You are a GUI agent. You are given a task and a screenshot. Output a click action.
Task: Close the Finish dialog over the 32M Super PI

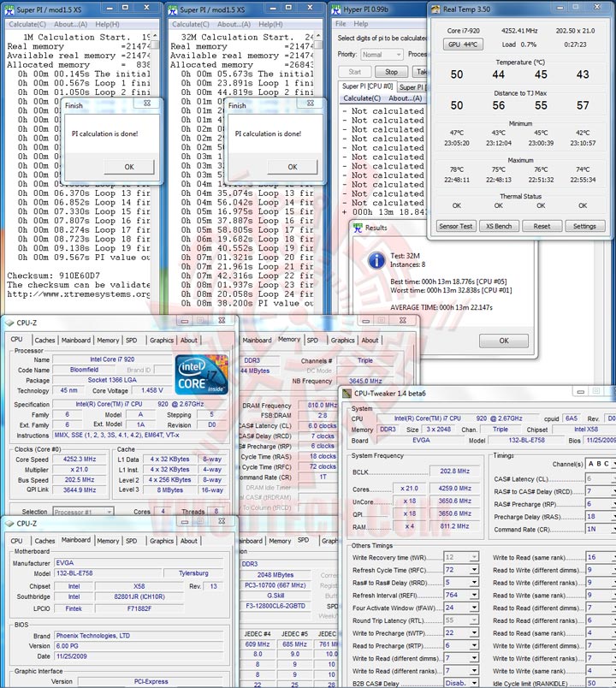point(311,103)
